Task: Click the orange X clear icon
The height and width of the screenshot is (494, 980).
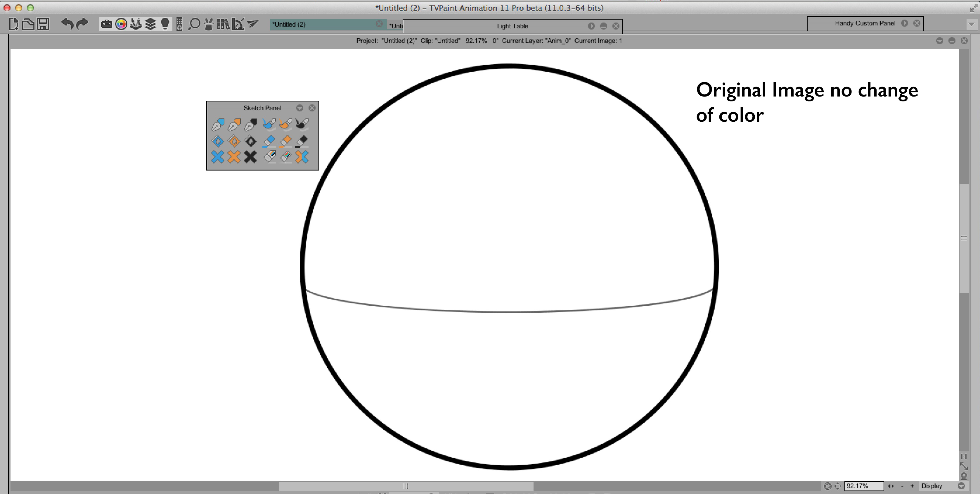Action: 234,157
